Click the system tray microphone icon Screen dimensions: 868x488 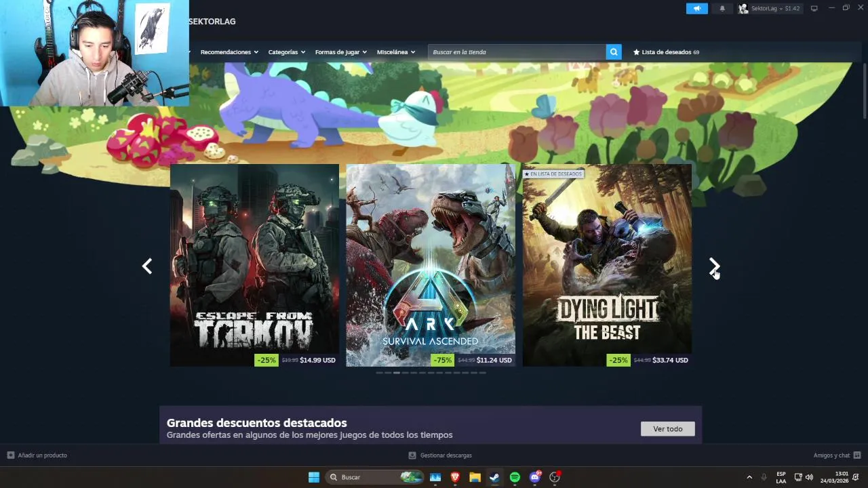764,477
